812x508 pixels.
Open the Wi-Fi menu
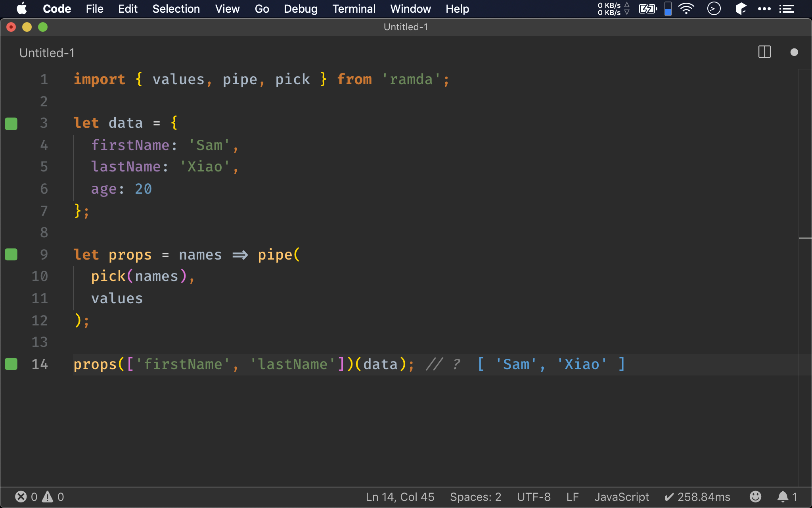686,9
